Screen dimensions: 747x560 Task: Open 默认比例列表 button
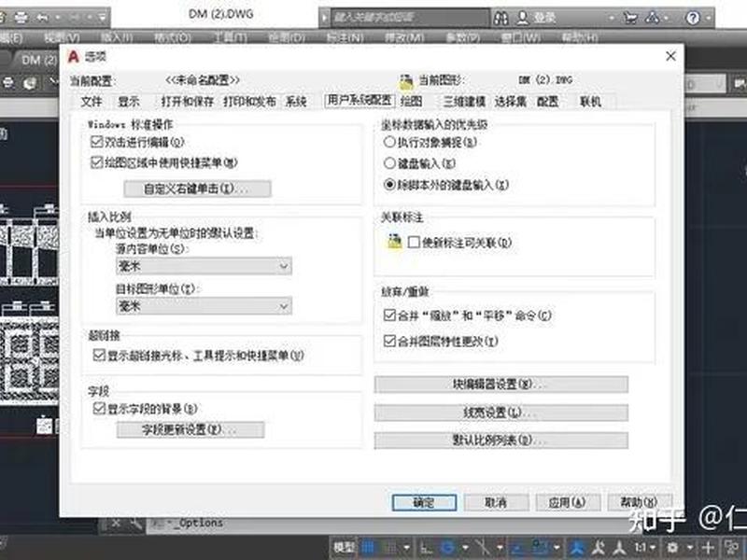tap(501, 440)
